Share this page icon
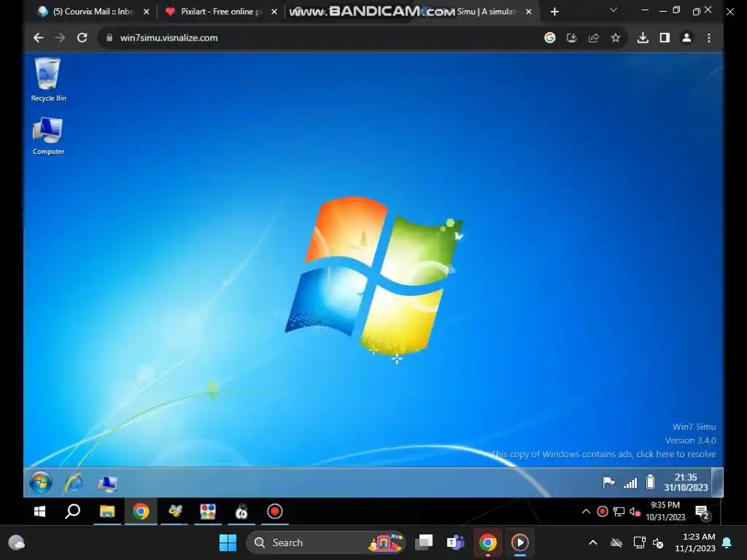Viewport: 747px width, 560px height. pyautogui.click(x=594, y=38)
